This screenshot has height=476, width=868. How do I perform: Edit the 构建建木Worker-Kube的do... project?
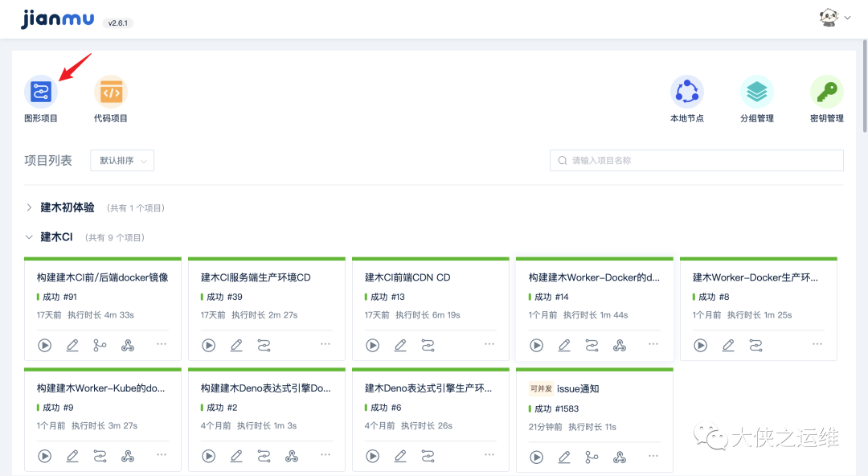[x=72, y=456]
